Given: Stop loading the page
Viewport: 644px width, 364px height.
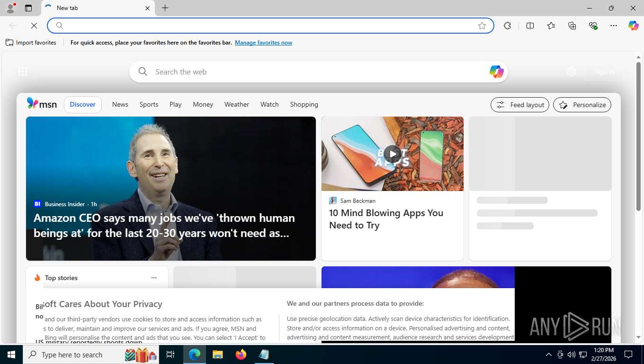Looking at the screenshot, I should (x=34, y=26).
